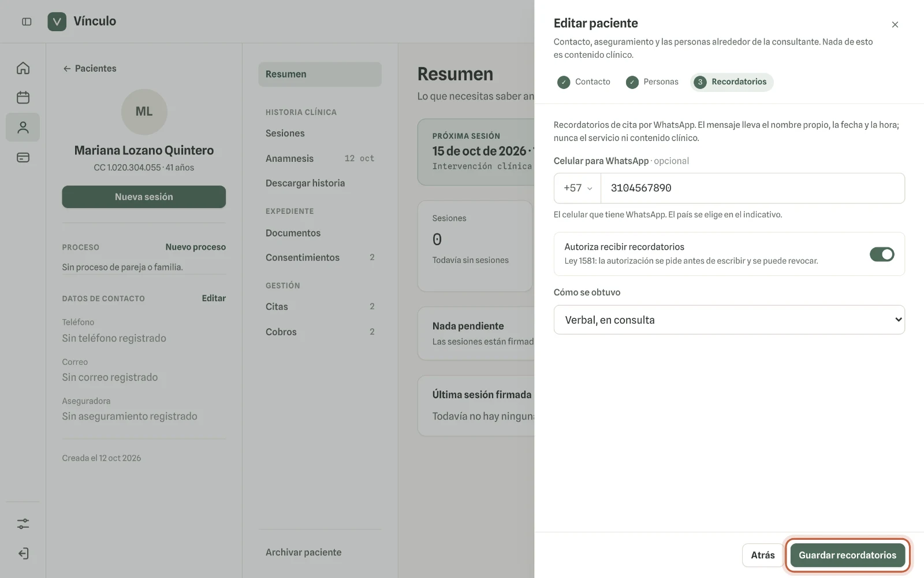Open Consentimientos section

pos(320,257)
